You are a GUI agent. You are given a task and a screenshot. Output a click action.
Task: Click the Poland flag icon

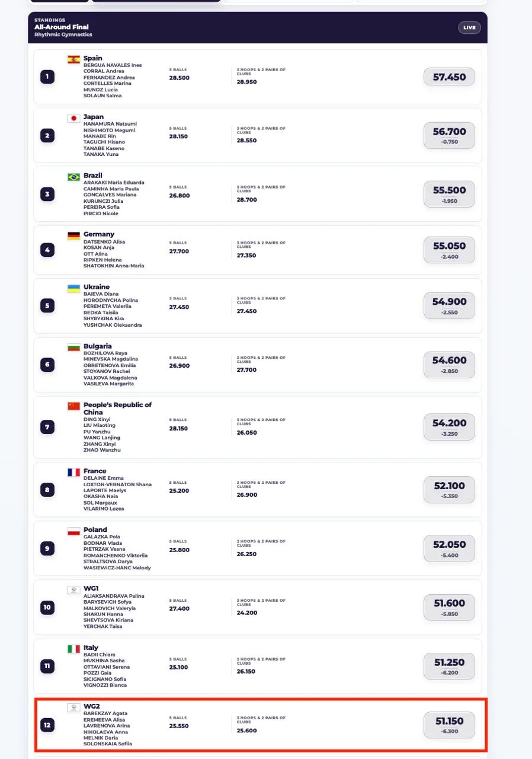point(74,531)
